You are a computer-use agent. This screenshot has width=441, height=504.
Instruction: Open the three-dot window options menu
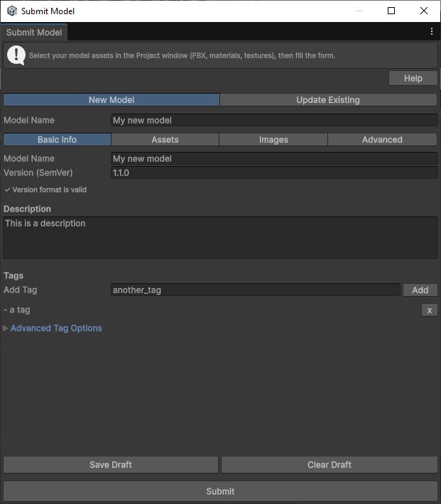[431, 31]
